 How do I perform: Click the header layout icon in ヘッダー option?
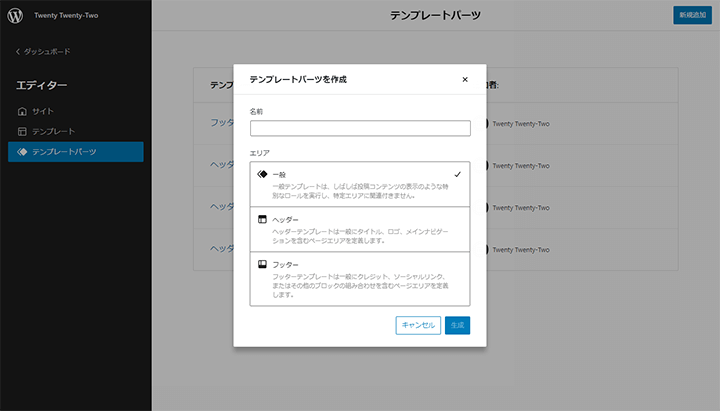click(262, 218)
